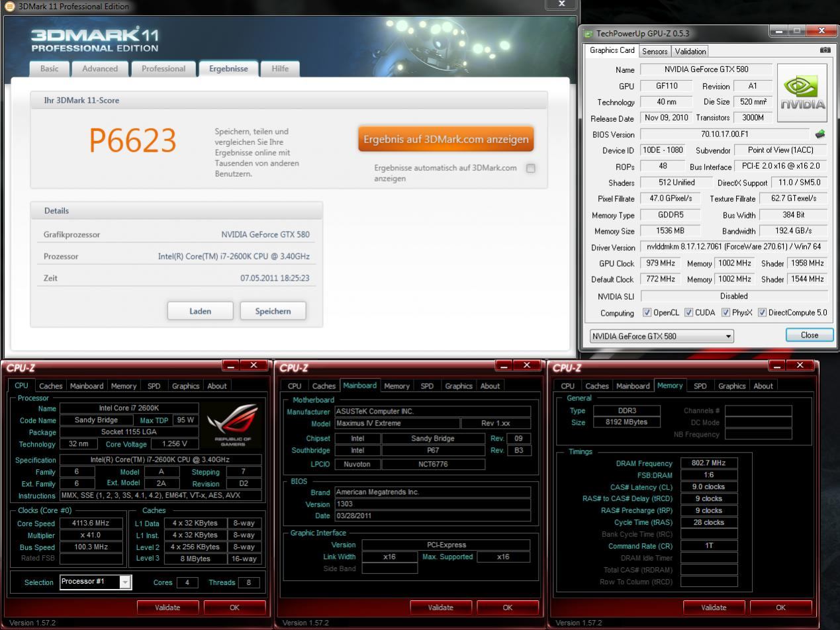Click the Subvendor value Point of View (1ACC)
Screen dimensions: 840x630
[781, 150]
